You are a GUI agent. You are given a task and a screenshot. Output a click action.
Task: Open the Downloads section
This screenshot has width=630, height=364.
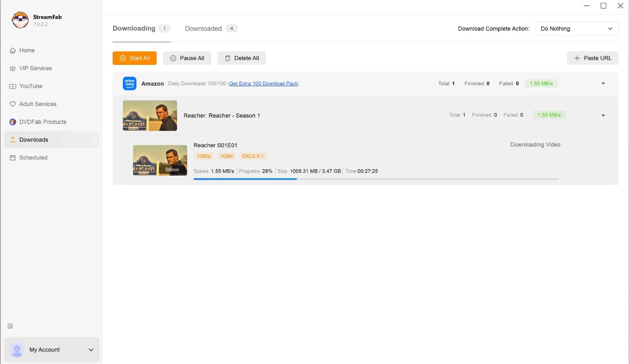pyautogui.click(x=34, y=139)
